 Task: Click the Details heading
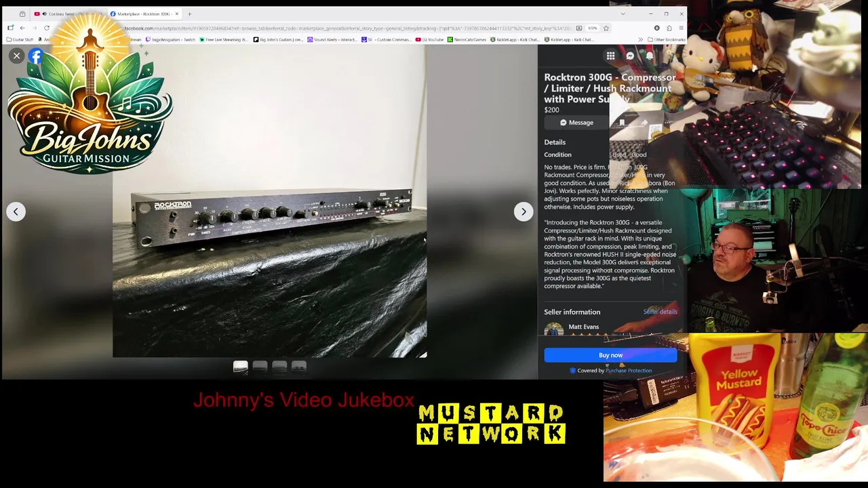555,142
